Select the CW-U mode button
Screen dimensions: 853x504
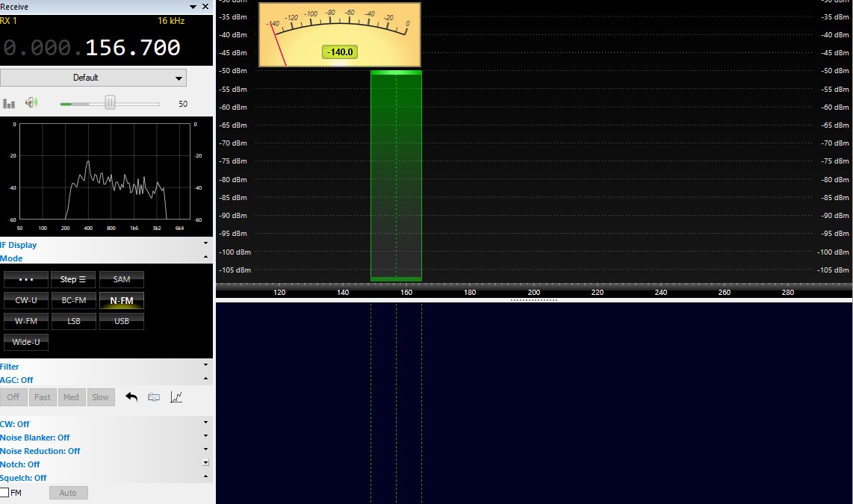pos(26,300)
